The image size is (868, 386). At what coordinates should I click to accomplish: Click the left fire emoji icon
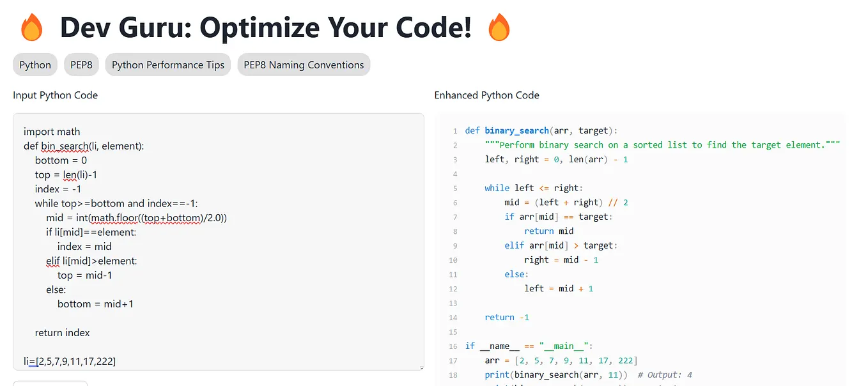click(x=32, y=27)
